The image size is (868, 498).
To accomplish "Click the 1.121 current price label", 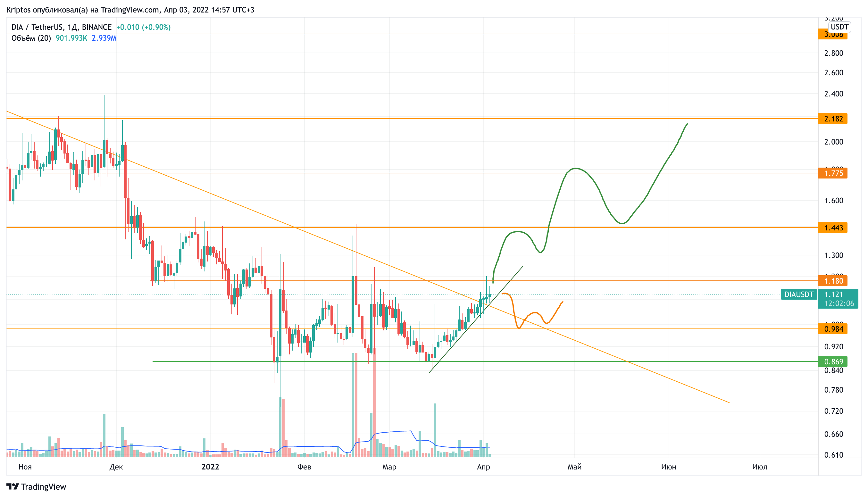I will (x=834, y=295).
